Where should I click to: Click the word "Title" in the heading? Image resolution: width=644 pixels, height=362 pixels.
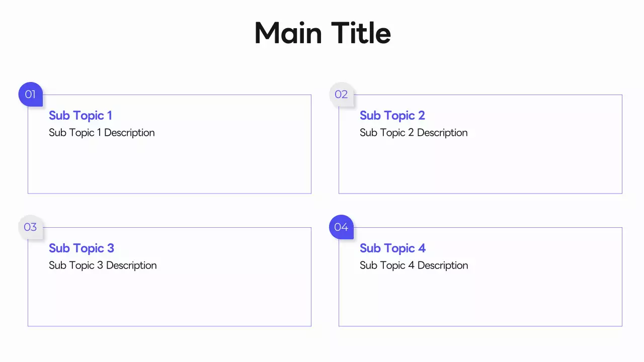(x=361, y=33)
